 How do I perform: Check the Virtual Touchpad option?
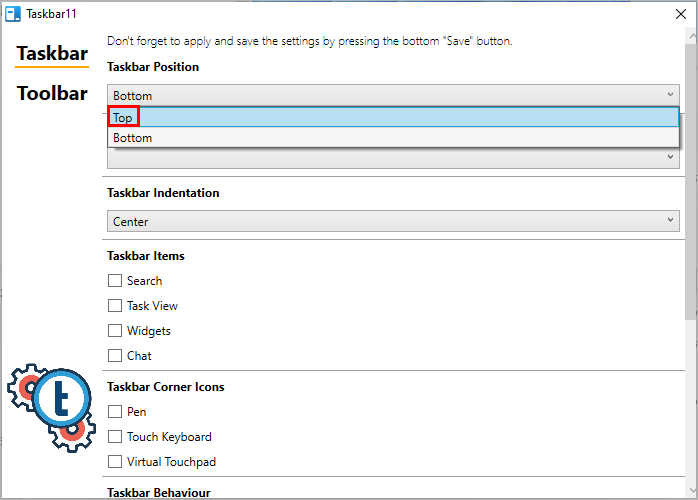tap(115, 461)
